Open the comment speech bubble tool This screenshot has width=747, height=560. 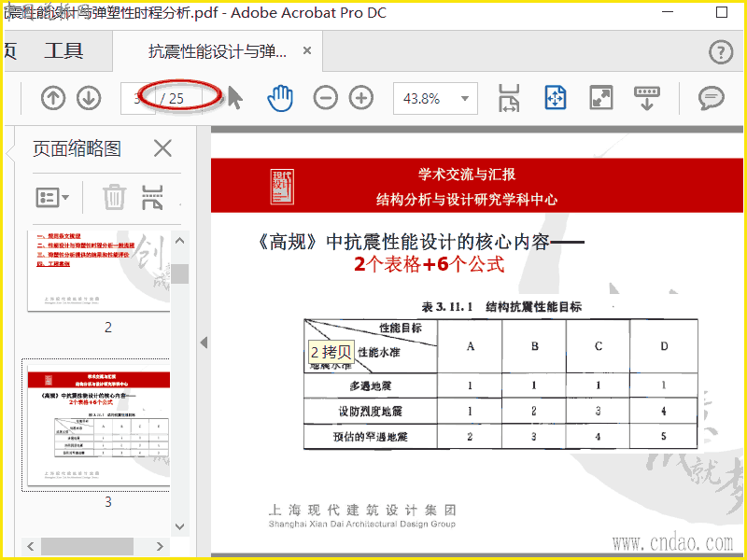[712, 98]
